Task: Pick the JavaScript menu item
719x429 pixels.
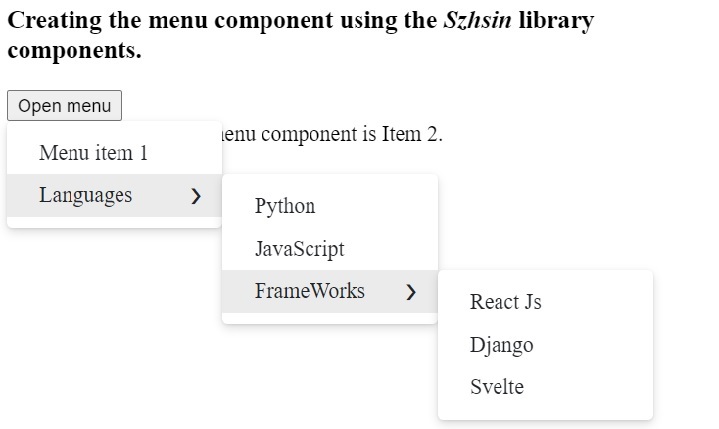Action: coord(299,248)
